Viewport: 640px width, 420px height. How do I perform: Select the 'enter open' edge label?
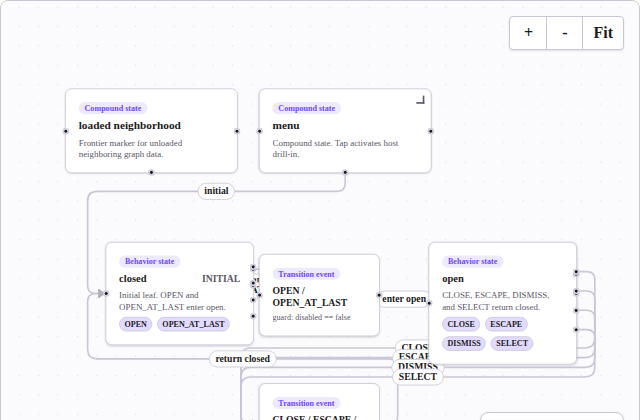coord(404,299)
